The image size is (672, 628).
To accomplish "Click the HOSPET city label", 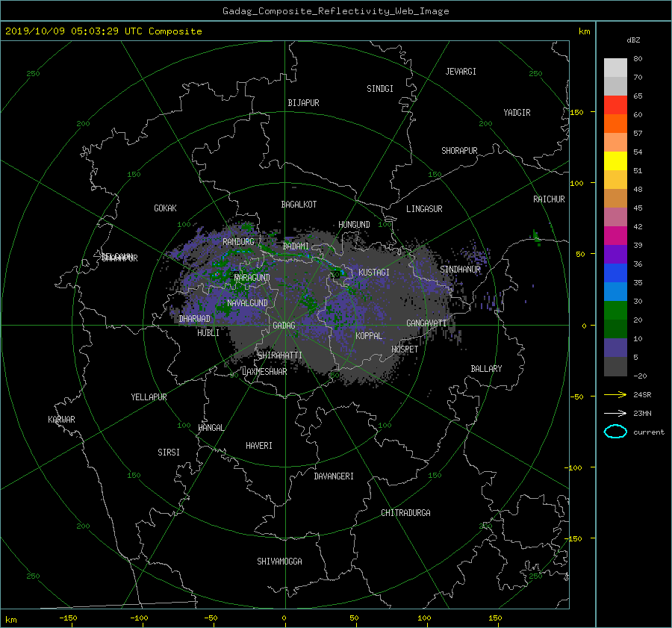I will pos(405,349).
